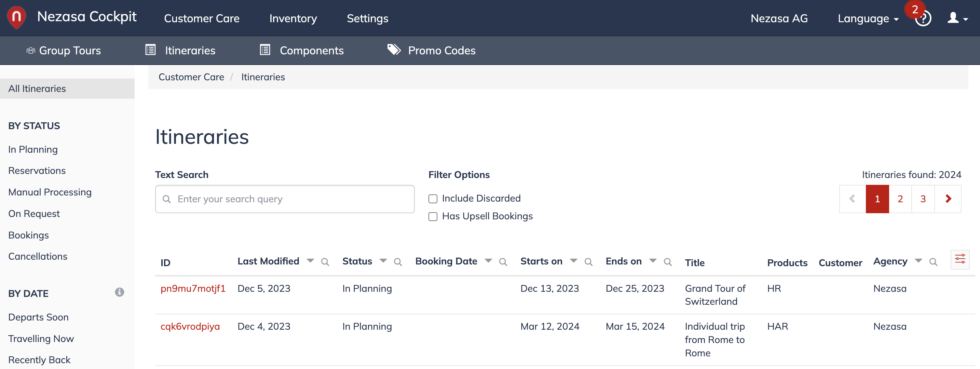Screen dimensions: 980x369
Task: Open itinerary cqk6vrodpiya
Action: [x=190, y=326]
